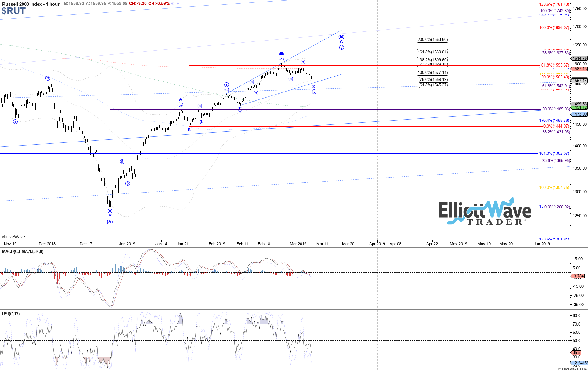Select the 161.8%(1630.01) Fibonacci label box
Screen dimensions: 588x371
[433, 52]
